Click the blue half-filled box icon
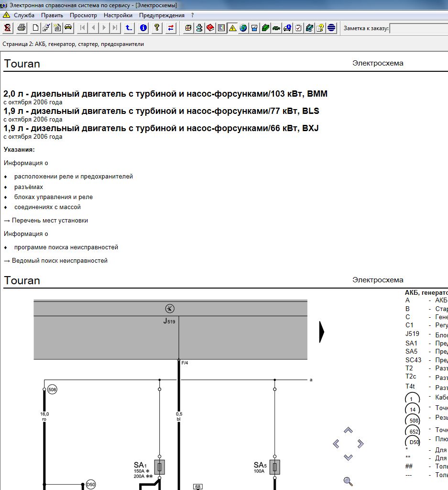 [254, 28]
